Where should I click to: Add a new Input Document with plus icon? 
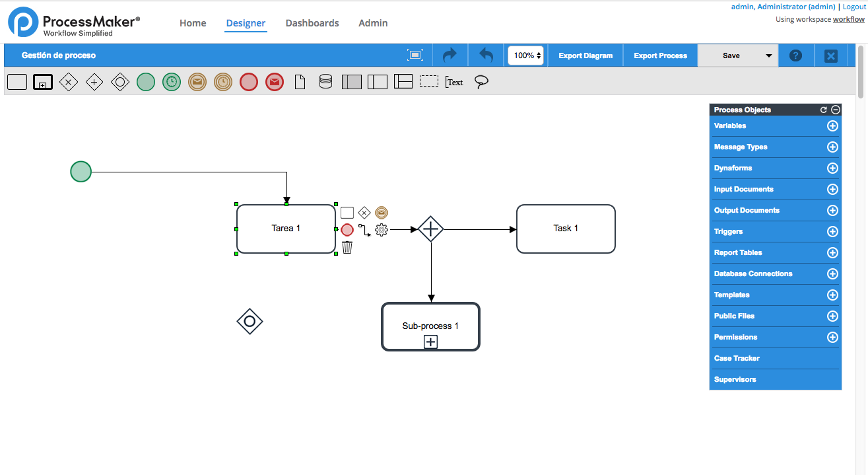832,190
